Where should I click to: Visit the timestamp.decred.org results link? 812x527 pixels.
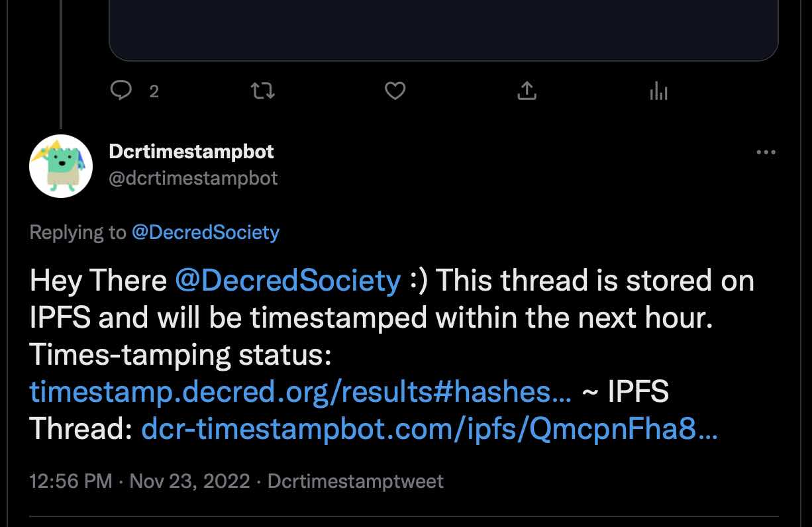point(301,393)
